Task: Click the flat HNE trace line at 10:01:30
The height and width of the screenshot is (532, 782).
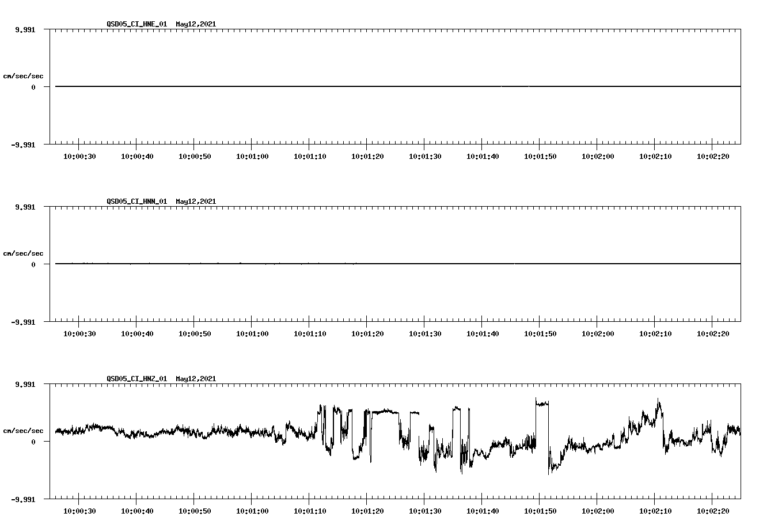Action: pyautogui.click(x=424, y=86)
